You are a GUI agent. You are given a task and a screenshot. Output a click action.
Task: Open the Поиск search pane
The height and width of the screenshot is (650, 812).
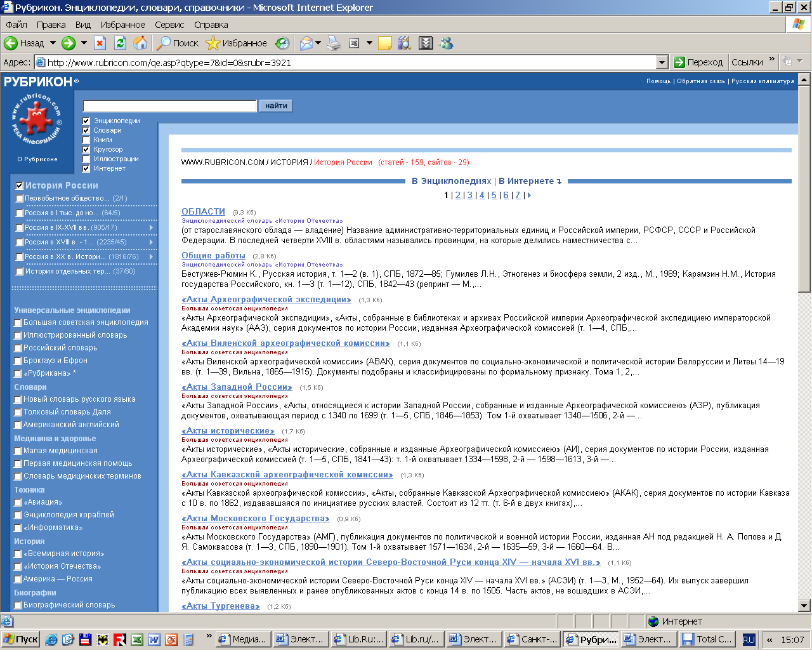tap(178, 43)
